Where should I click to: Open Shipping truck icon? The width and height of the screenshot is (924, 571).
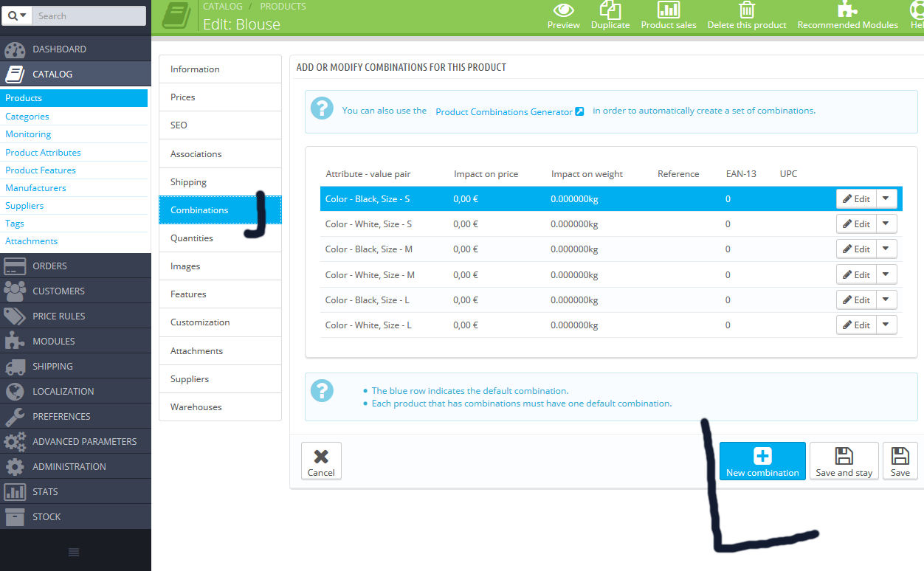(x=15, y=367)
